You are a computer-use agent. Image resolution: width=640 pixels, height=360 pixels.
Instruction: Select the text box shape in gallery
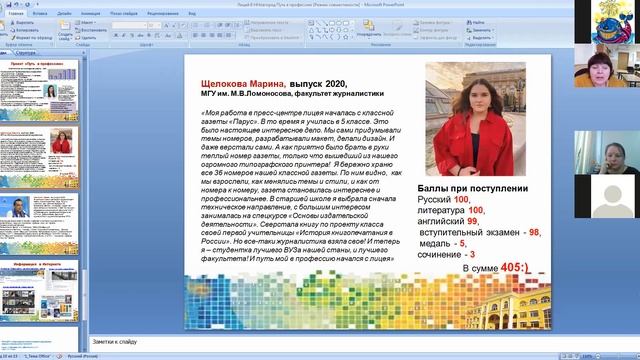[311, 23]
